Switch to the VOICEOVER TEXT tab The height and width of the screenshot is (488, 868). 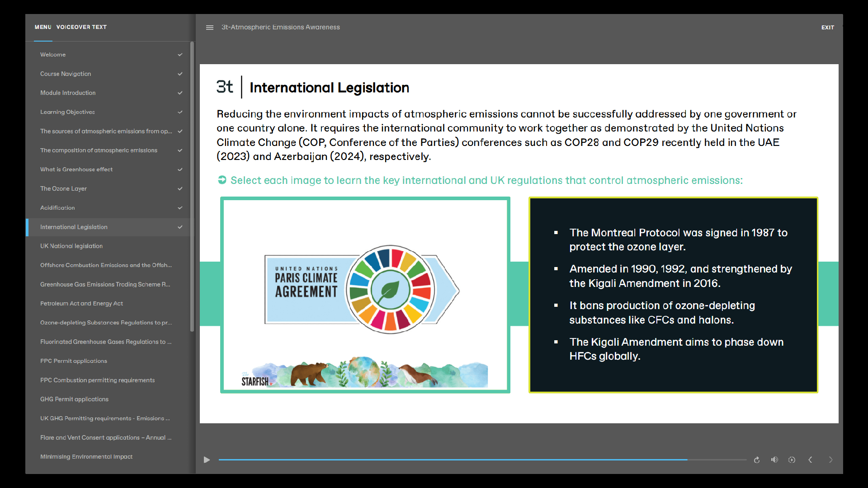(82, 27)
